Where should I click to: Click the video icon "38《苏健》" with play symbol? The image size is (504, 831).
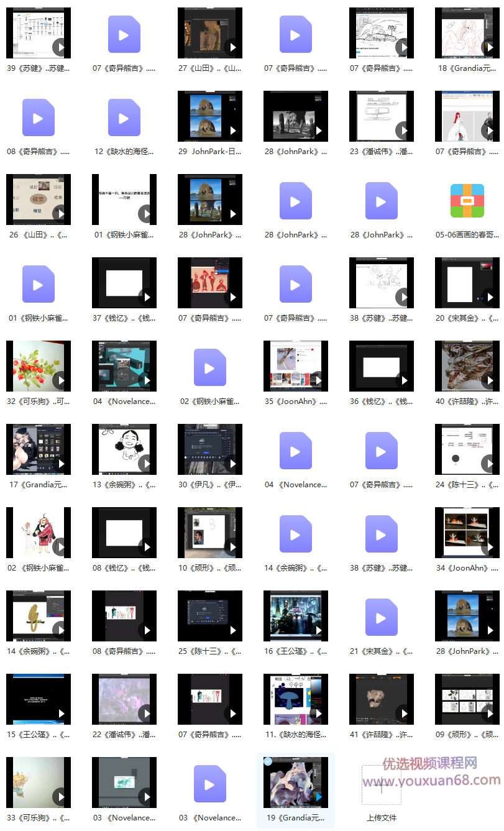381,533
